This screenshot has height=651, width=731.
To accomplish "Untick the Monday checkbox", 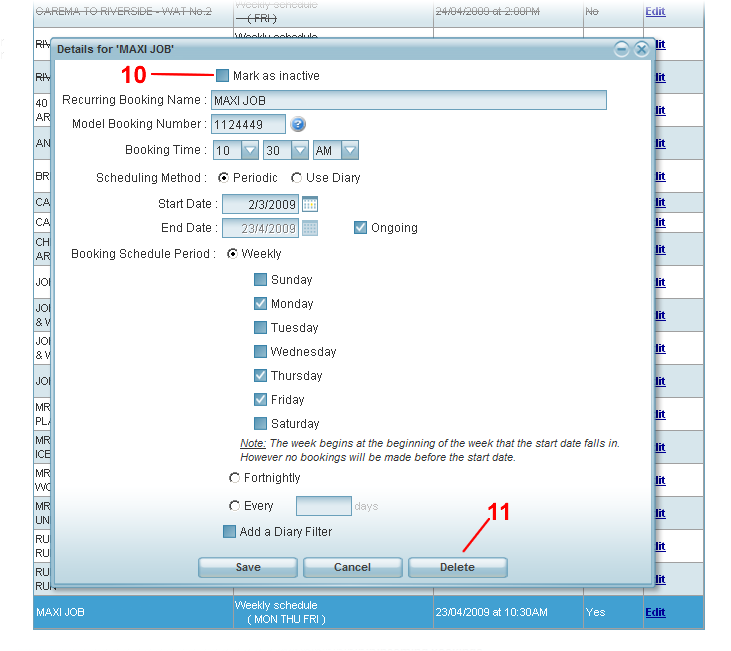I will [260, 304].
